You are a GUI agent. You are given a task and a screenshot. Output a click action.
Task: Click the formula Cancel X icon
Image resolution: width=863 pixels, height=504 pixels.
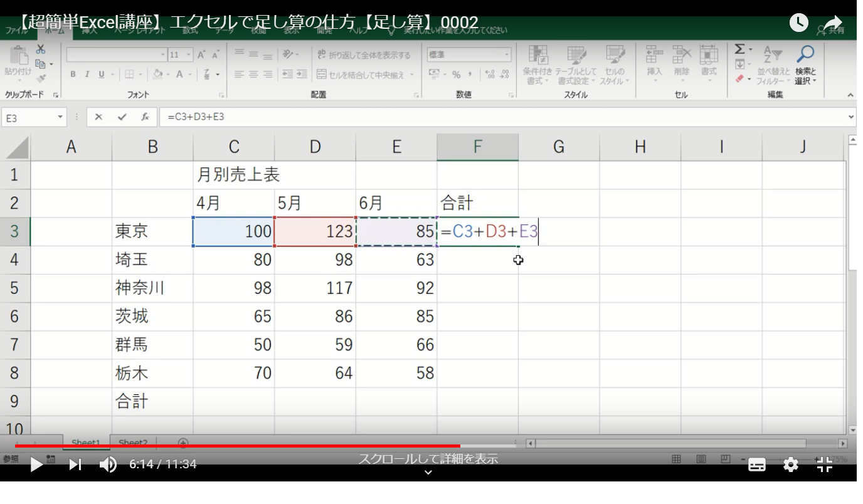pos(98,117)
